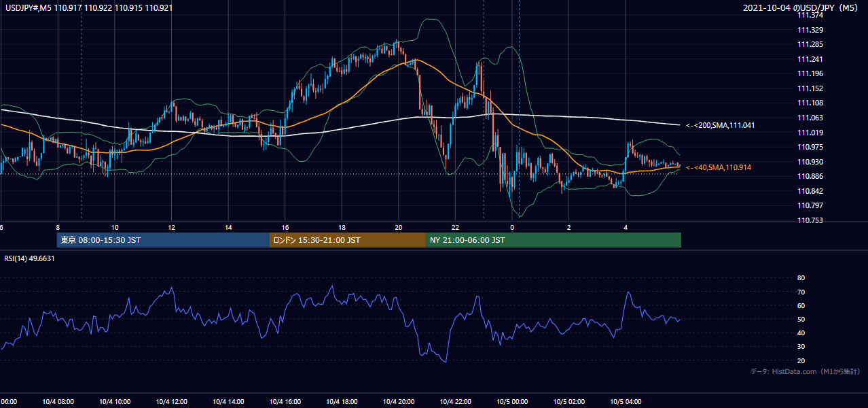Click RSI scale value 50
Viewport: 868px width, 408px height.
[801, 319]
